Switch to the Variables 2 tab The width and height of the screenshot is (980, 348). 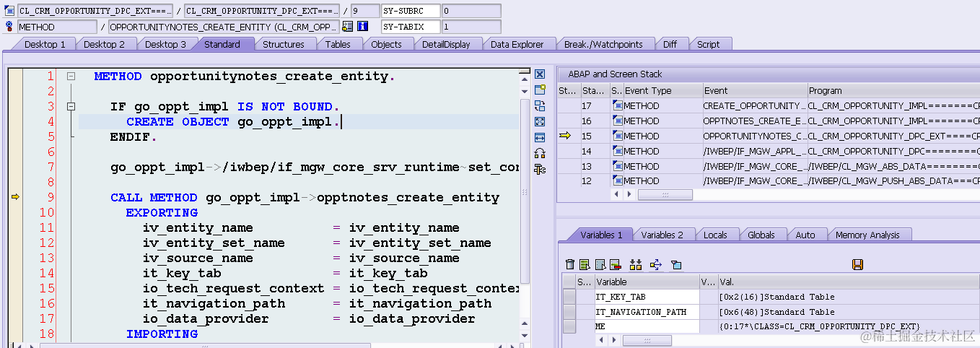(662, 235)
